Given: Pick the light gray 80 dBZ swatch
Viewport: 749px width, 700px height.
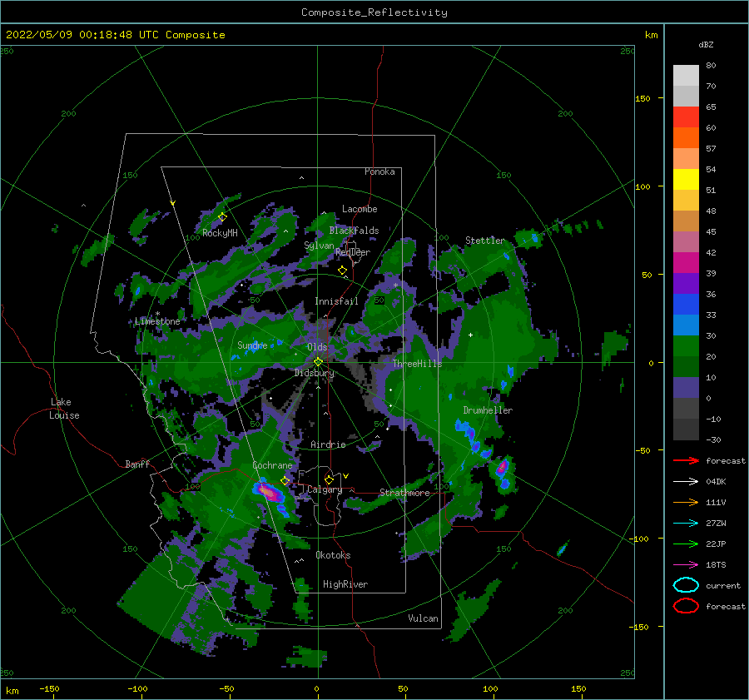Looking at the screenshot, I should tap(686, 76).
